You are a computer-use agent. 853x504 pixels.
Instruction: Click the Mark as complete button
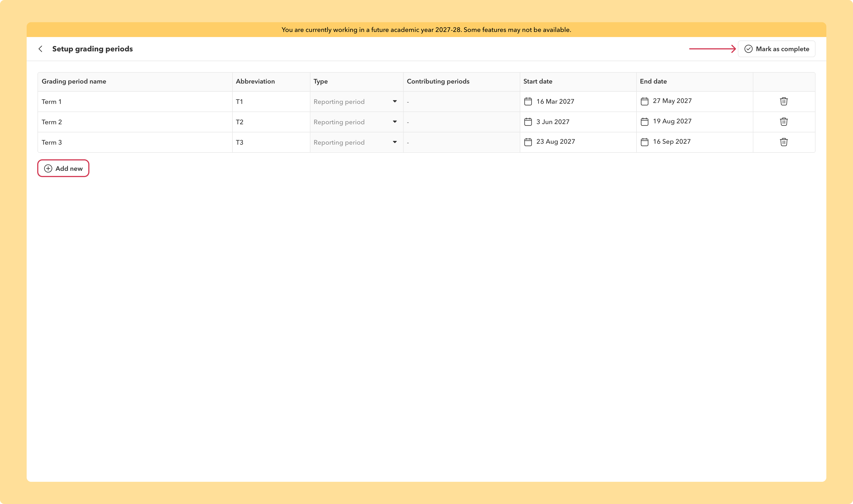pos(776,49)
